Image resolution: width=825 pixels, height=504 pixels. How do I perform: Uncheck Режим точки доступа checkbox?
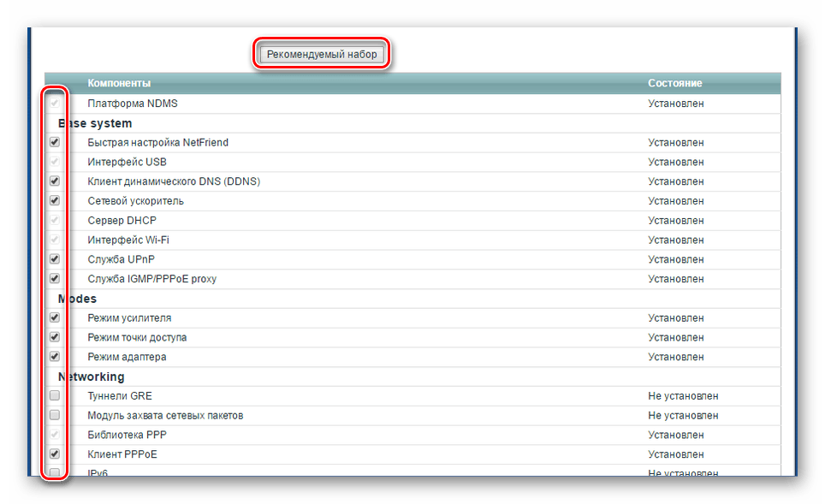(55, 337)
